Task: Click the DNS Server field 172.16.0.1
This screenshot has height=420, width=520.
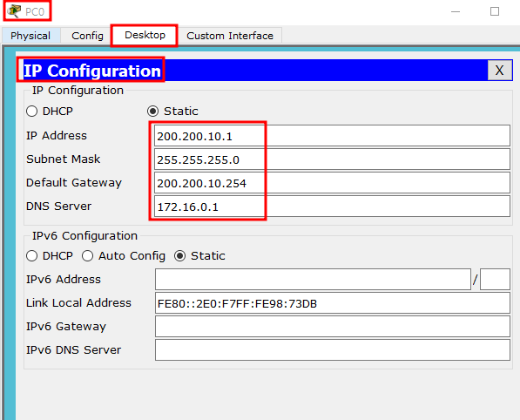Action: [x=332, y=207]
